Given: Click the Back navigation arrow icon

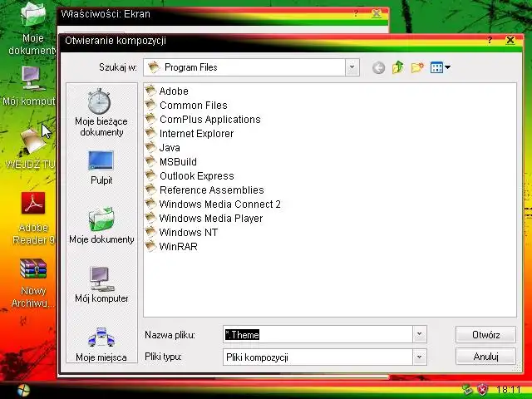Looking at the screenshot, I should [378, 67].
